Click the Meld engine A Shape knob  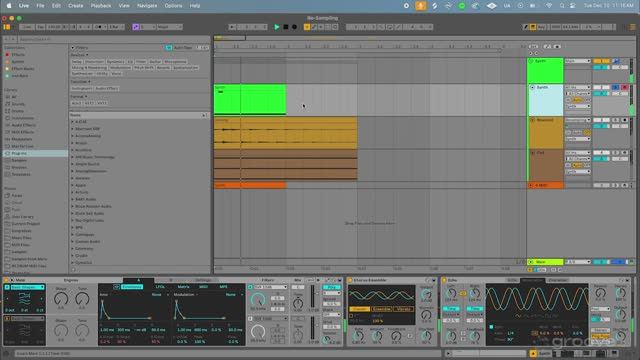point(61,299)
